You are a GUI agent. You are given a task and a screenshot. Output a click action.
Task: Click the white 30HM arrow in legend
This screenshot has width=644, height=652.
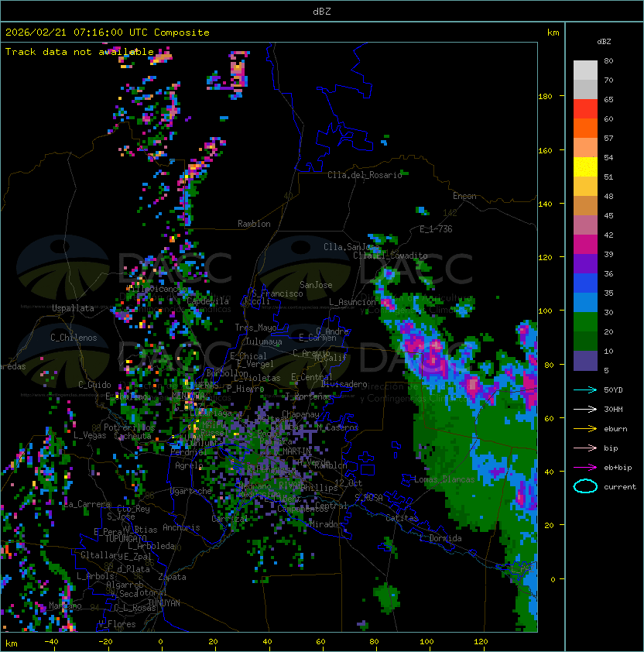(x=585, y=409)
